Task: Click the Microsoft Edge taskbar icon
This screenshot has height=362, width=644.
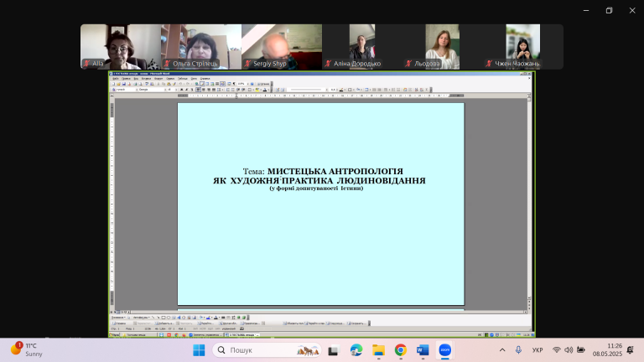Action: tap(356, 350)
